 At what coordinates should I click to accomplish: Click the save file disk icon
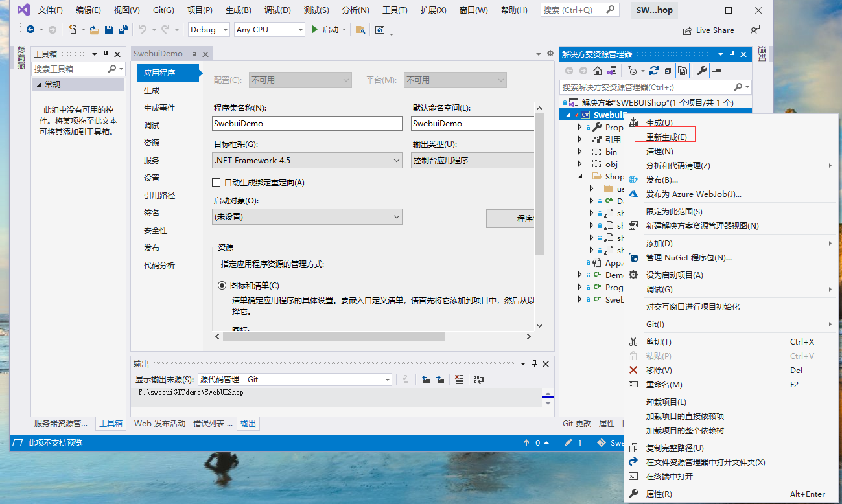click(x=108, y=30)
